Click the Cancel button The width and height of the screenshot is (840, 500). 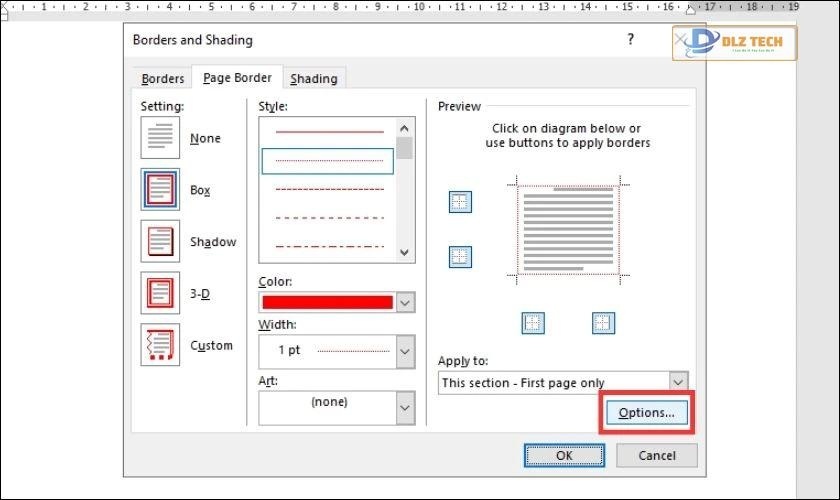click(x=656, y=455)
